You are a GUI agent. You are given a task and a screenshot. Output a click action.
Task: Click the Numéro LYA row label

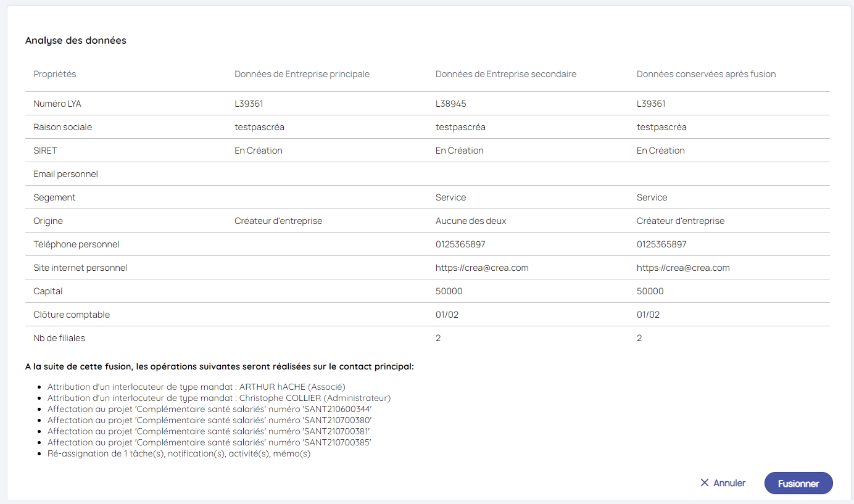coord(57,104)
